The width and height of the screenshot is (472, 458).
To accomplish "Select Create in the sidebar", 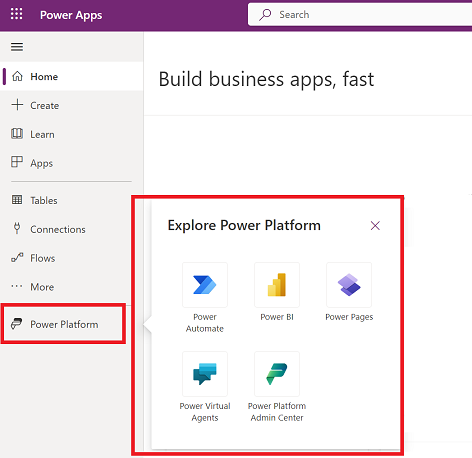I will click(x=72, y=105).
